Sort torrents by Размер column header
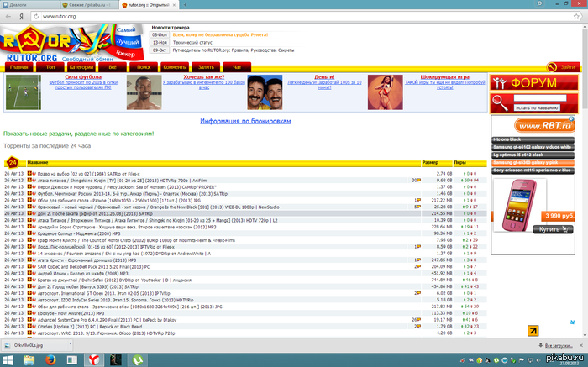 [429, 161]
